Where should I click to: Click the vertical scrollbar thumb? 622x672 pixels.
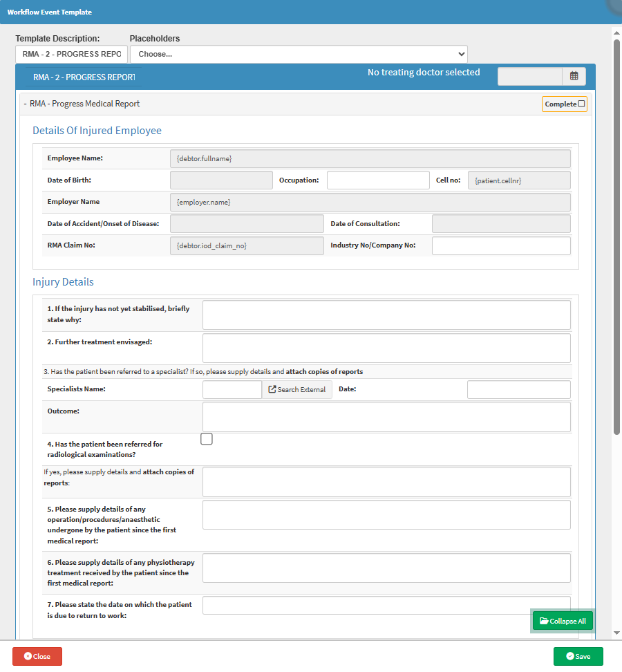pyautogui.click(x=617, y=237)
